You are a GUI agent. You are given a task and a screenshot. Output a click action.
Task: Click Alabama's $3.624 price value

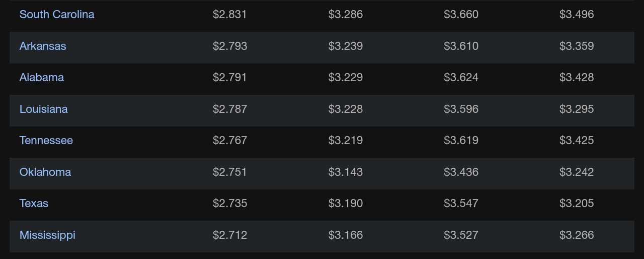(461, 78)
